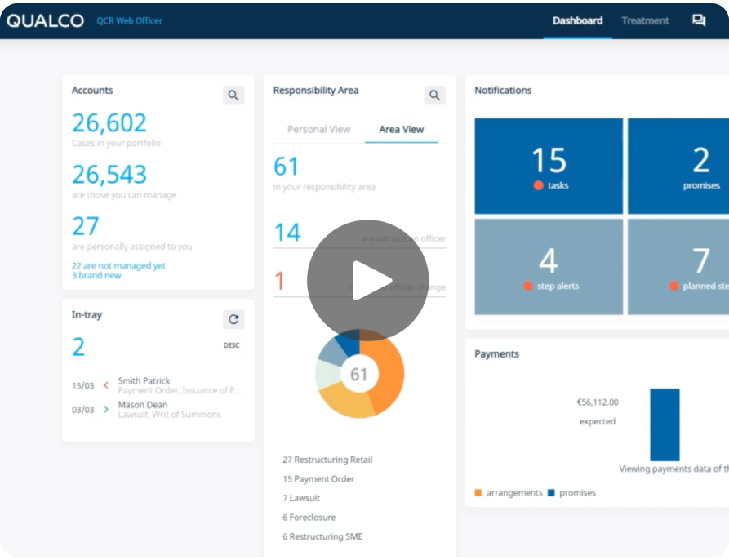Viewport: 729px width, 560px height.
Task: Switch to the Treatment tab
Action: (644, 20)
